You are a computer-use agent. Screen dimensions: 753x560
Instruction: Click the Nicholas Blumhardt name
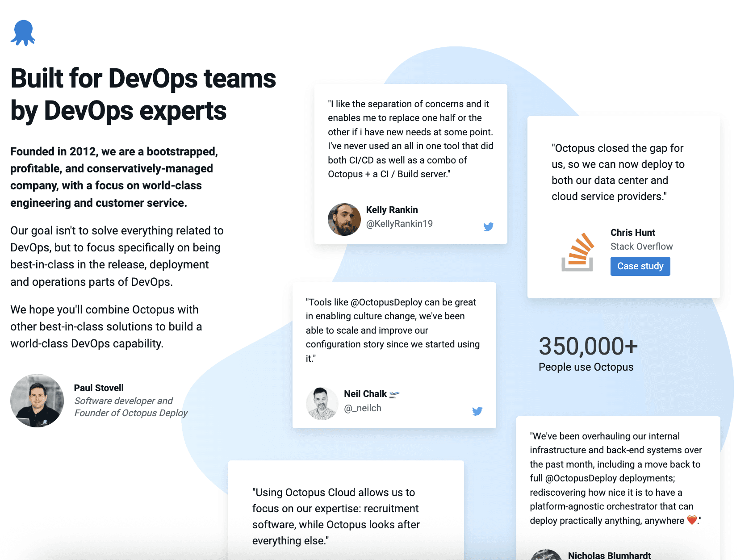tap(609, 555)
